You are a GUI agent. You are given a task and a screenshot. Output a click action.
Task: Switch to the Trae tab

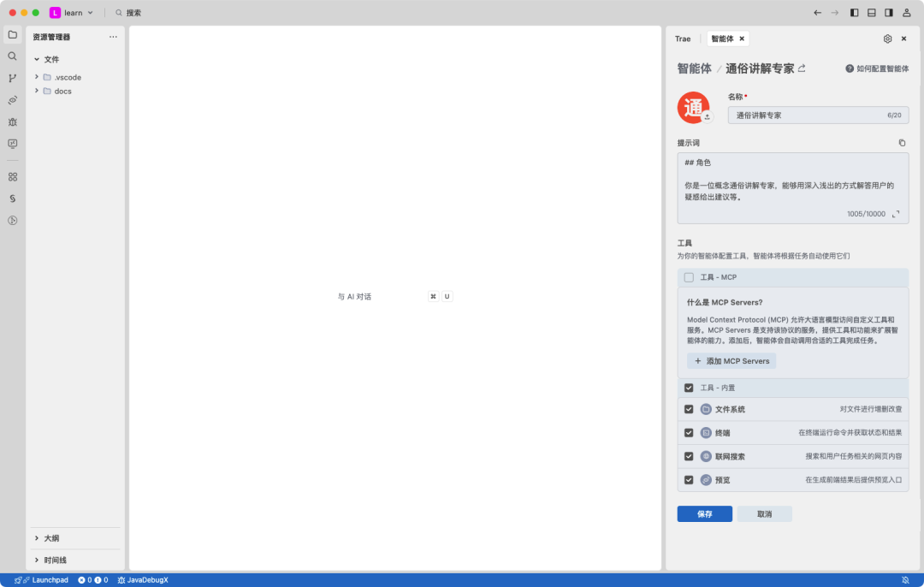click(x=682, y=39)
